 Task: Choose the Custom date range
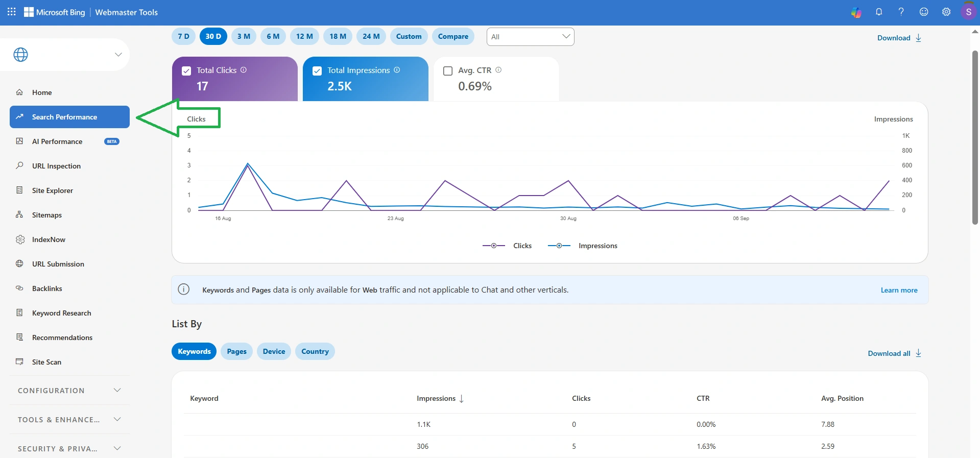coord(409,36)
